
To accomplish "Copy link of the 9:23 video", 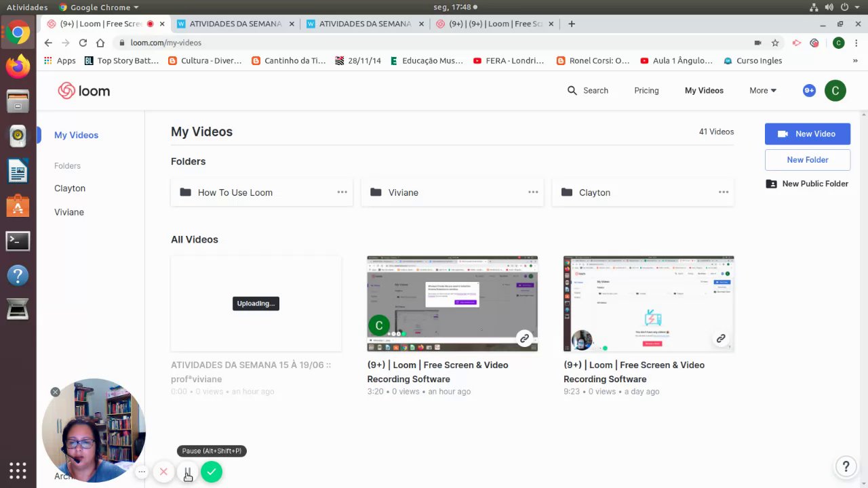I will click(x=721, y=338).
